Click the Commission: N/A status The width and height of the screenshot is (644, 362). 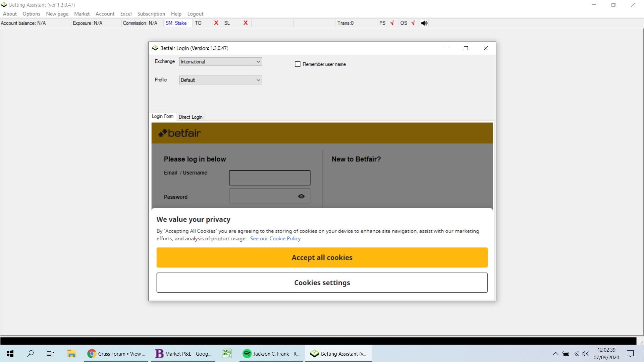(x=140, y=23)
